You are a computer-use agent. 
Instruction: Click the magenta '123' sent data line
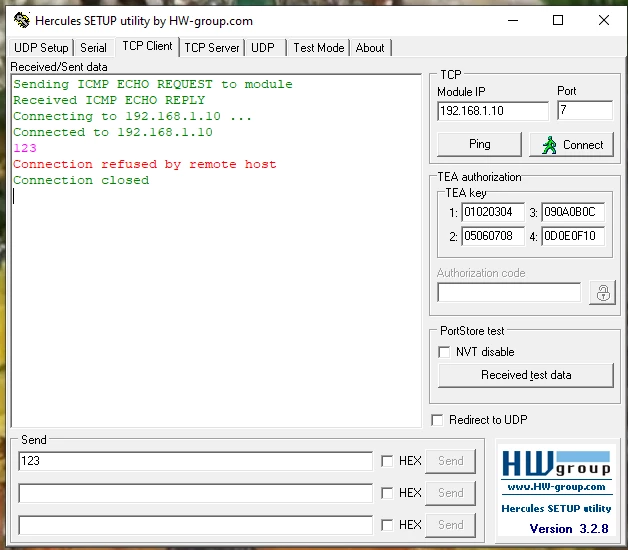[25, 148]
